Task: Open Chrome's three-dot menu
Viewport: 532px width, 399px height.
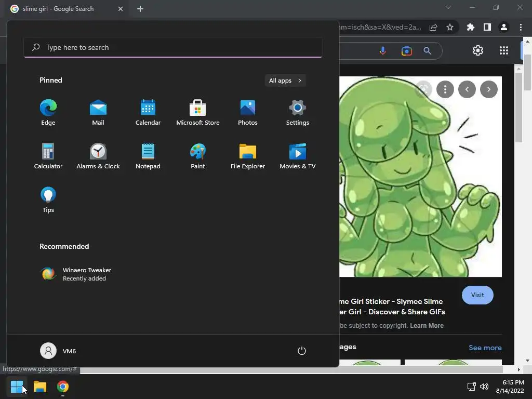Action: pos(521,28)
